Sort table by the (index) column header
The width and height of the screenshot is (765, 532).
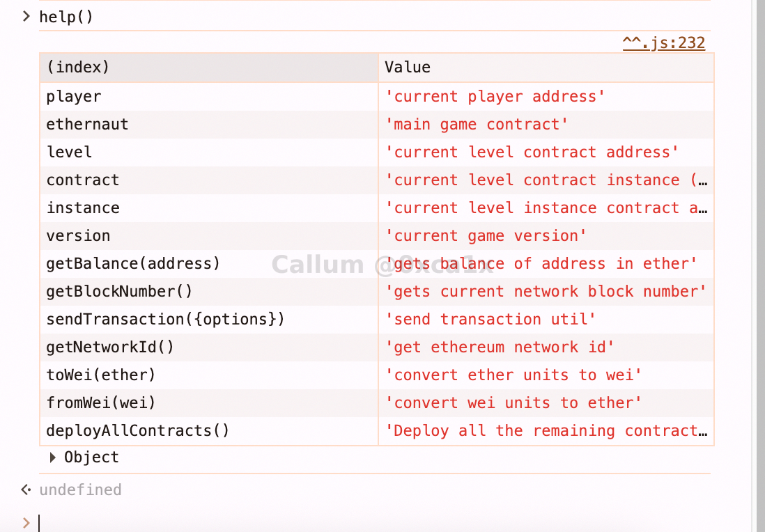pos(209,68)
